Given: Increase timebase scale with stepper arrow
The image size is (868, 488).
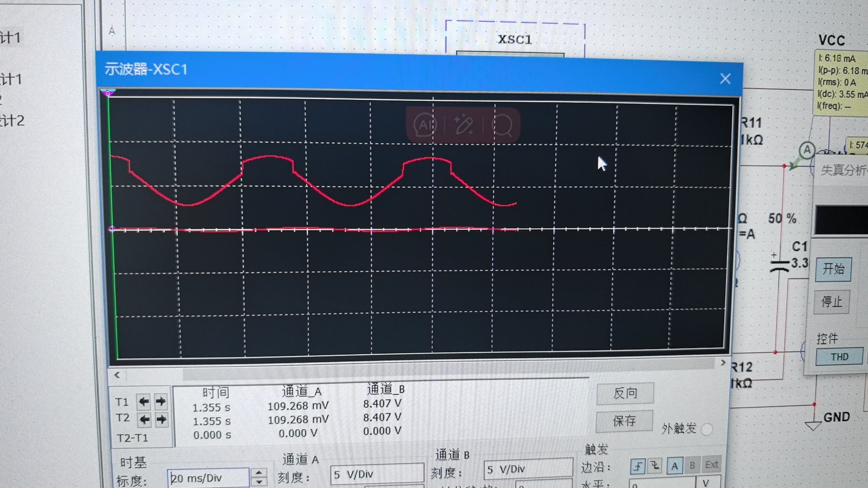Looking at the screenshot, I should coord(259,473).
